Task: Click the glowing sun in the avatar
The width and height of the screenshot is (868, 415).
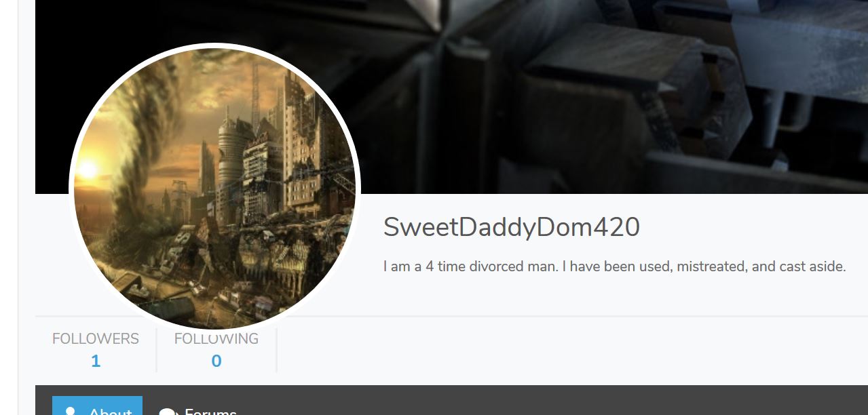Action: 88,170
